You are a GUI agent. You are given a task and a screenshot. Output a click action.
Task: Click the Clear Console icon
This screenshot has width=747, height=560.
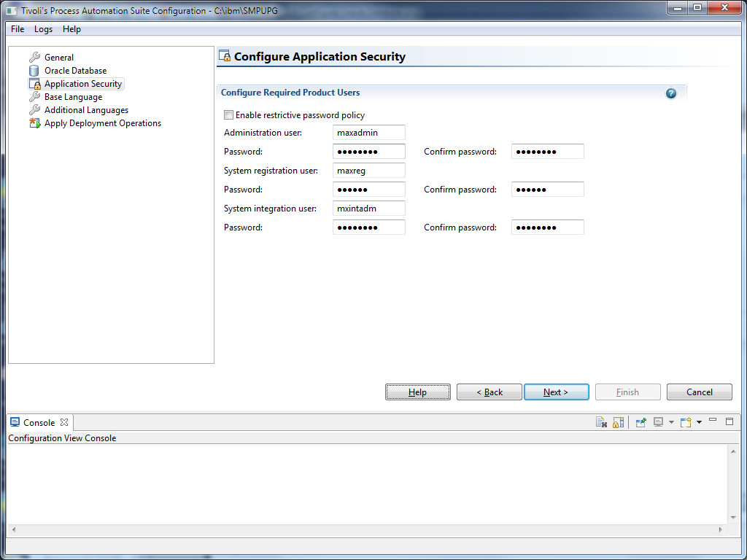(x=601, y=422)
